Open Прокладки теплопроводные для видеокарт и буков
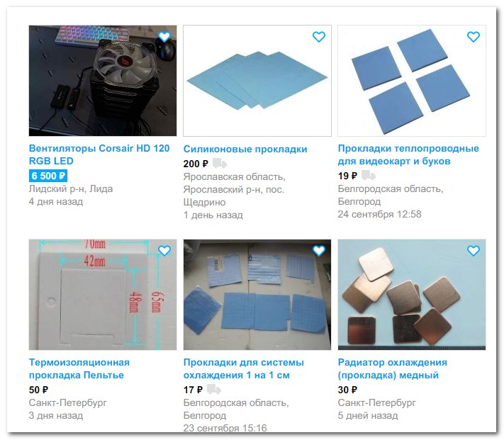The height and width of the screenshot is (440, 504). tap(408, 154)
